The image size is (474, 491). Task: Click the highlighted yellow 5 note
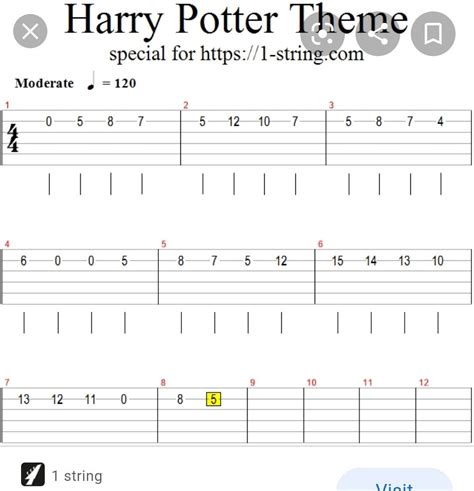click(213, 399)
